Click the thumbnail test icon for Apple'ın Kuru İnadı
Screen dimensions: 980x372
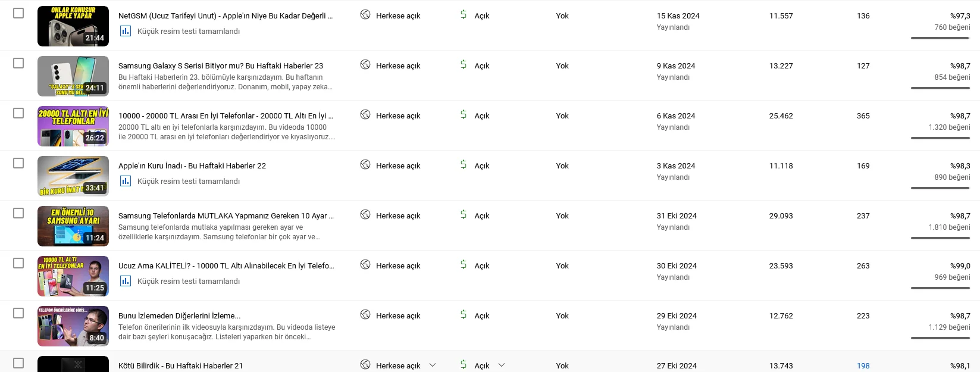tap(125, 182)
